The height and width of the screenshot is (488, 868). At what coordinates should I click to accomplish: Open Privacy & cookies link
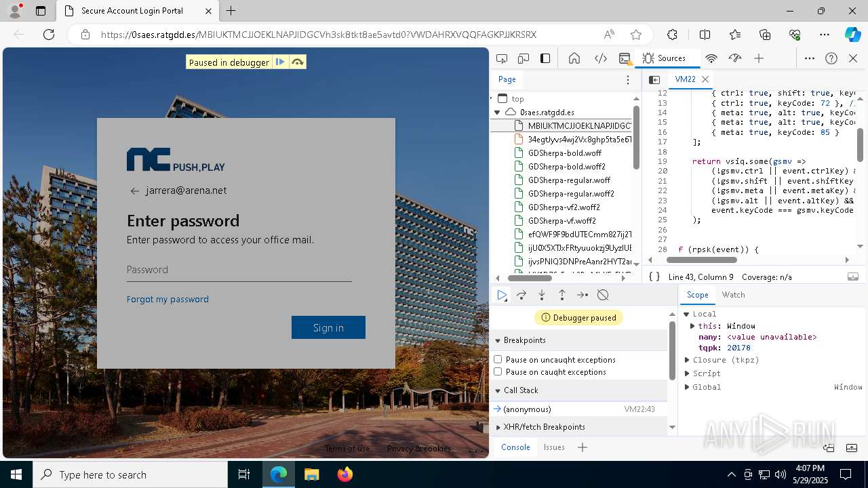point(418,449)
